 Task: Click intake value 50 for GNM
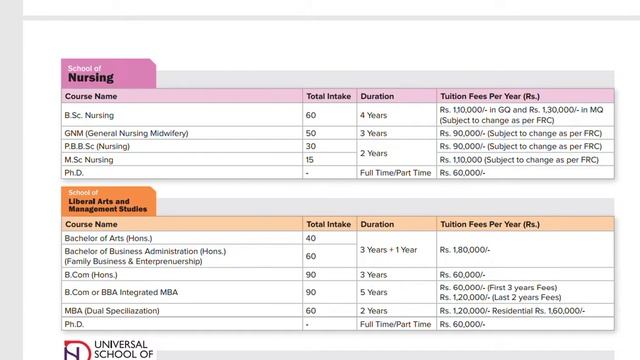click(311, 133)
